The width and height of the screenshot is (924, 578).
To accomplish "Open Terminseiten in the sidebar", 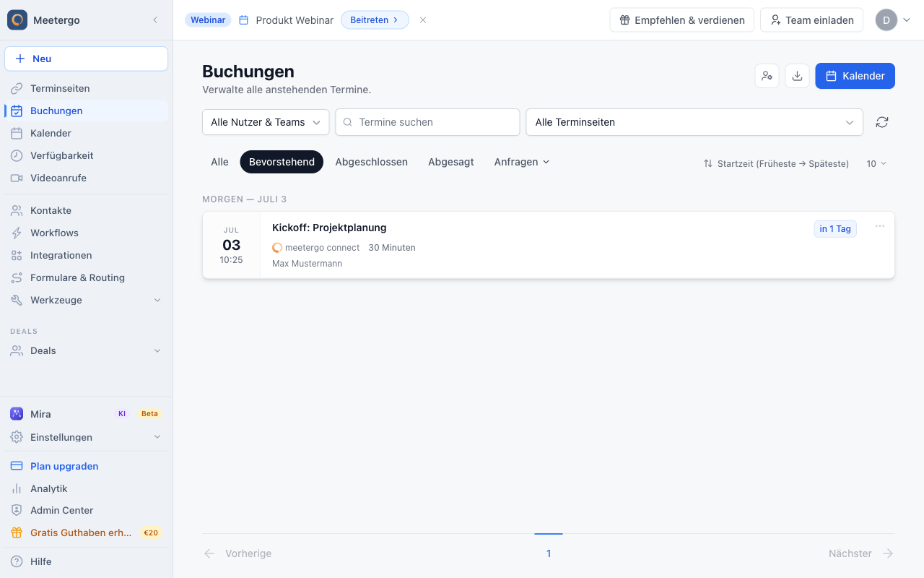I will coord(87,88).
